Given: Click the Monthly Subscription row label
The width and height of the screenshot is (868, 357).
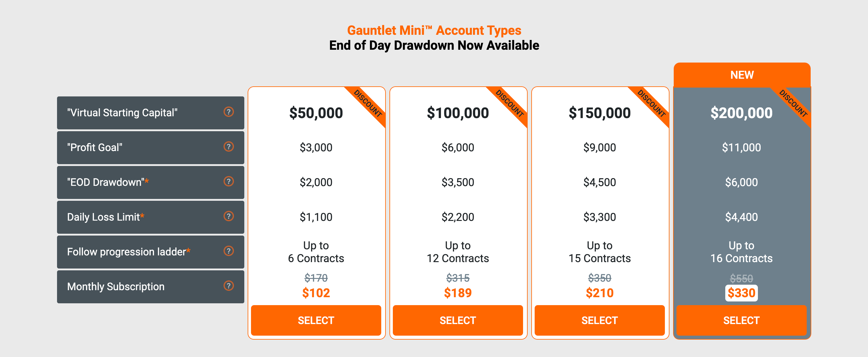Looking at the screenshot, I should click(116, 287).
